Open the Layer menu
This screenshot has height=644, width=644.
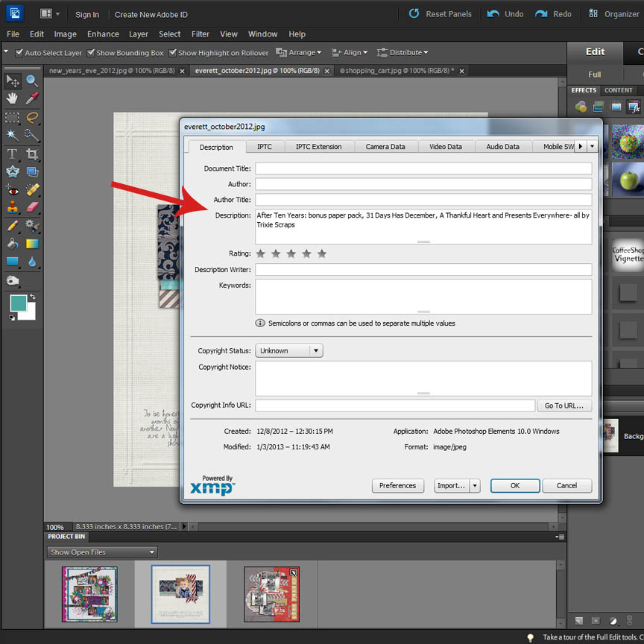coord(139,34)
